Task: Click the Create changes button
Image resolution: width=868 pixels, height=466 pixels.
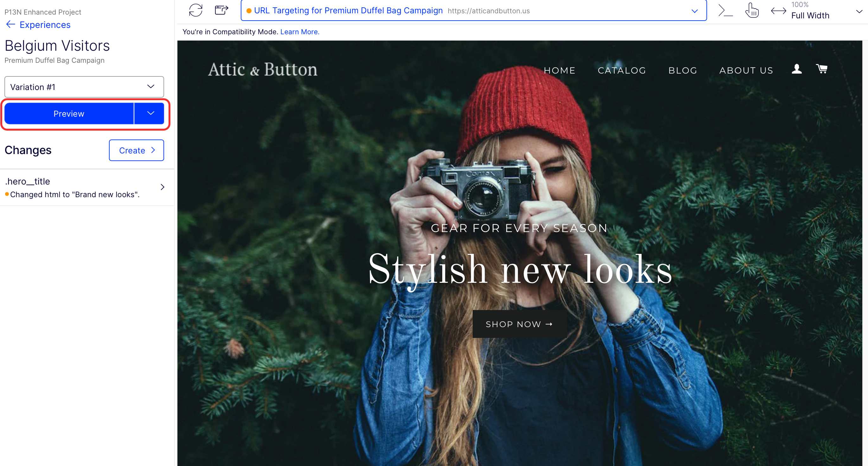Action: click(136, 150)
